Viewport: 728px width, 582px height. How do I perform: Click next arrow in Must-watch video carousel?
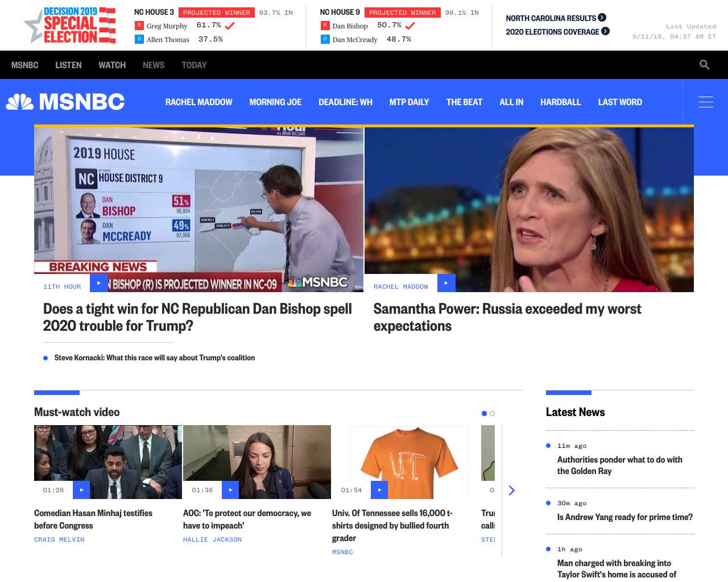click(511, 490)
